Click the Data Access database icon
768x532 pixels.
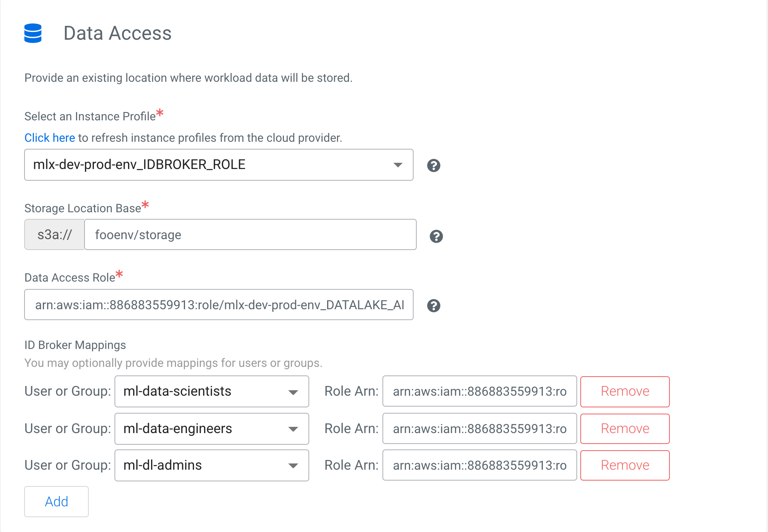click(33, 33)
